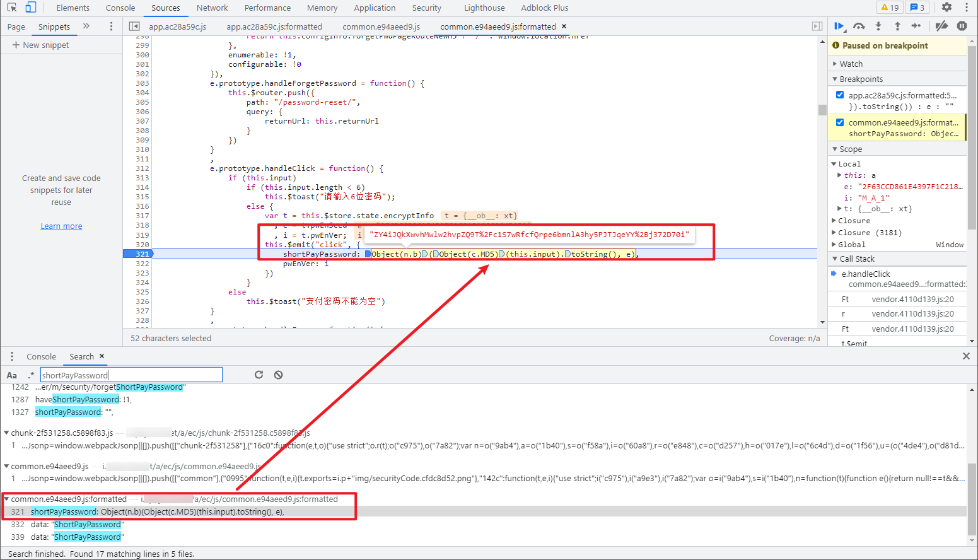Open the Network tab
The height and width of the screenshot is (560, 978).
tap(212, 8)
